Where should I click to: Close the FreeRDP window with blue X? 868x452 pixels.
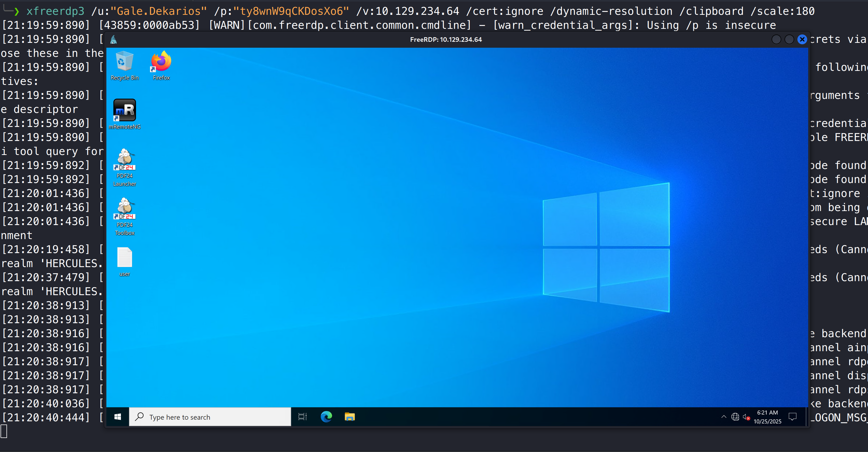[802, 39]
